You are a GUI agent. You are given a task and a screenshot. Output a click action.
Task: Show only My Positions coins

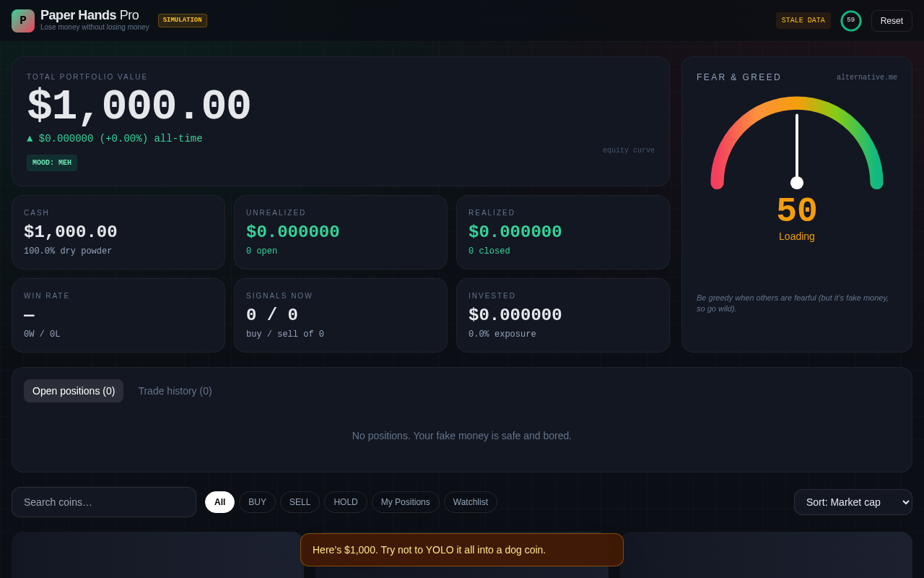coord(406,502)
